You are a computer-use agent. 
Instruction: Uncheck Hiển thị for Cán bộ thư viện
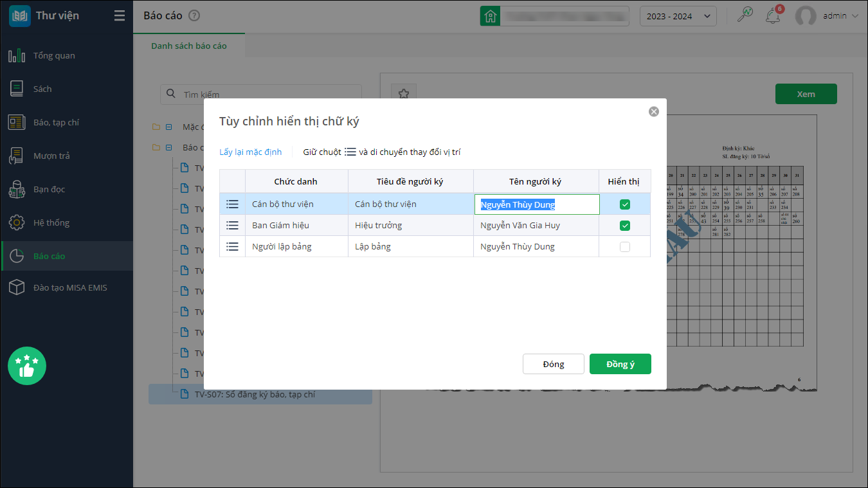click(625, 204)
